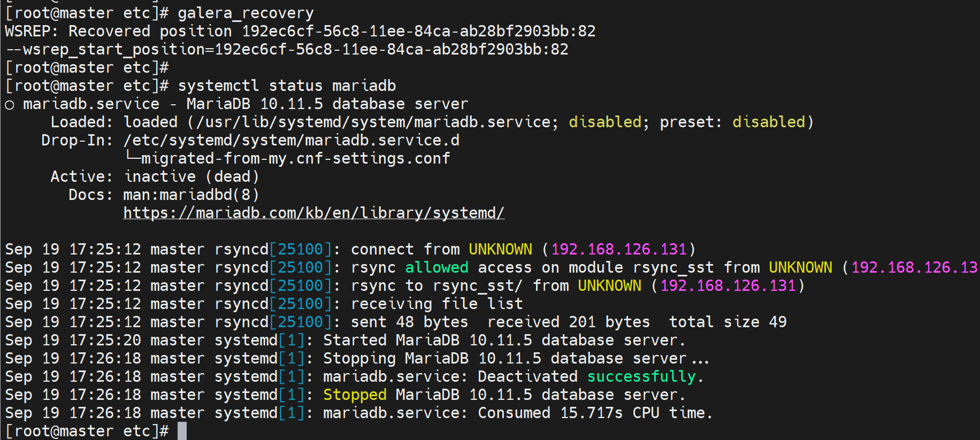Click the green "successfully" word

641,376
